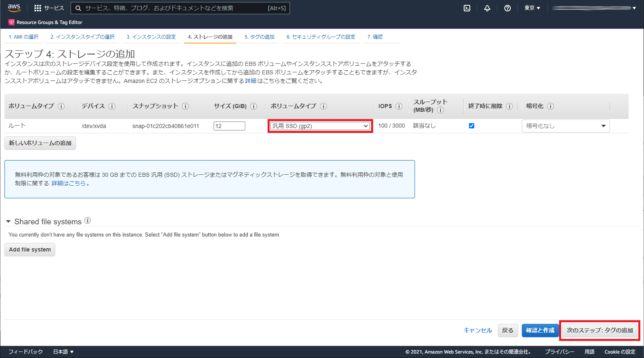Click 新しいボリュームの追加 button
644x358 pixels.
[x=40, y=143]
